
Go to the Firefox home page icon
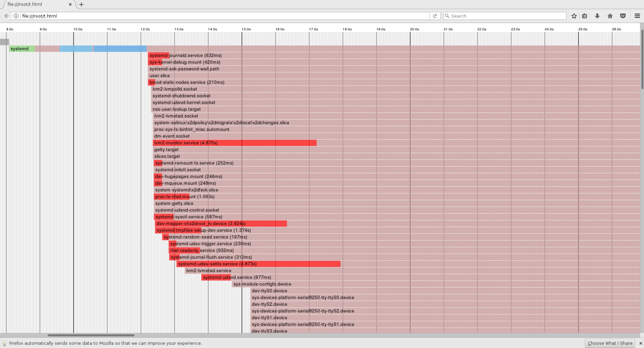tap(610, 16)
